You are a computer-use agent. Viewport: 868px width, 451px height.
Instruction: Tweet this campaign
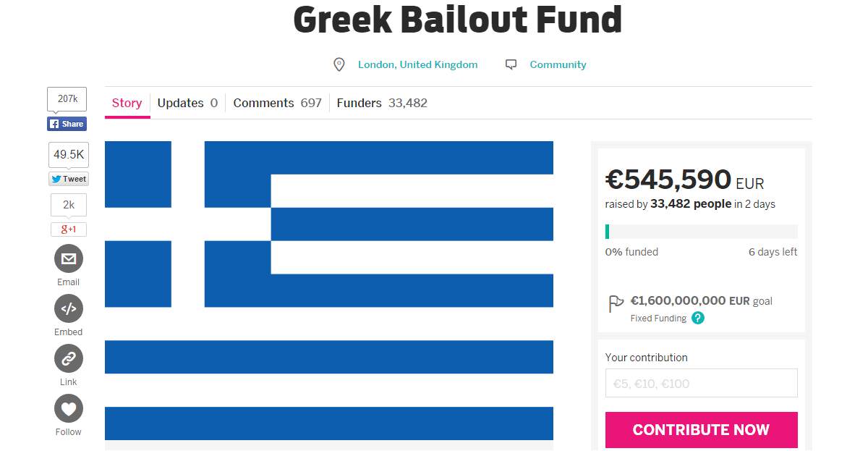point(69,179)
